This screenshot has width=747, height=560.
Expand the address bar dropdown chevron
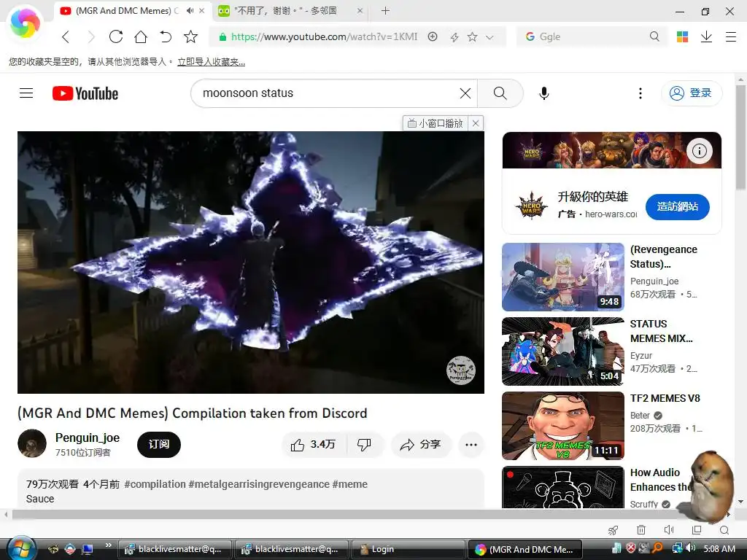pos(489,37)
